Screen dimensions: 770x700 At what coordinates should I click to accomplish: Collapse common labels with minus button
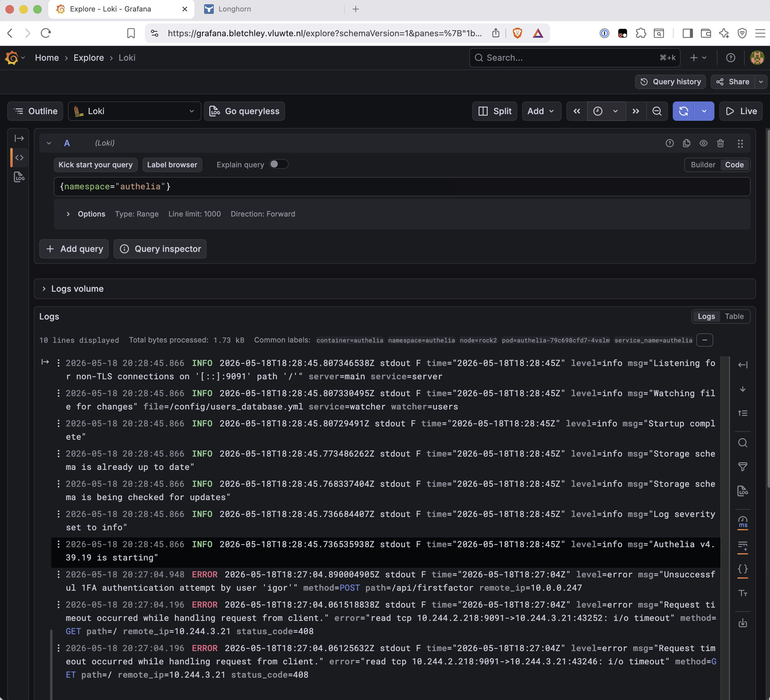click(705, 340)
